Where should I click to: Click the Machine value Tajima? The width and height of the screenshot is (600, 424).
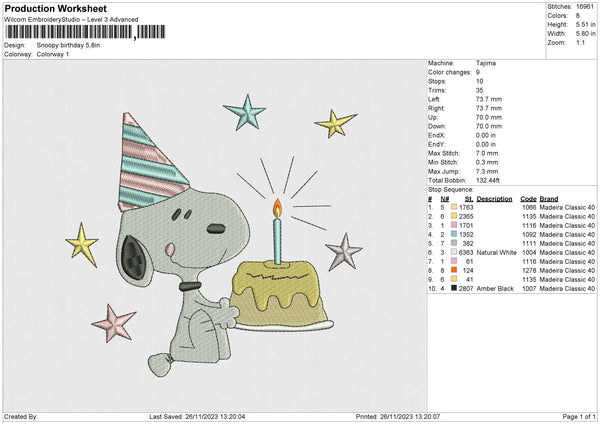486,63
